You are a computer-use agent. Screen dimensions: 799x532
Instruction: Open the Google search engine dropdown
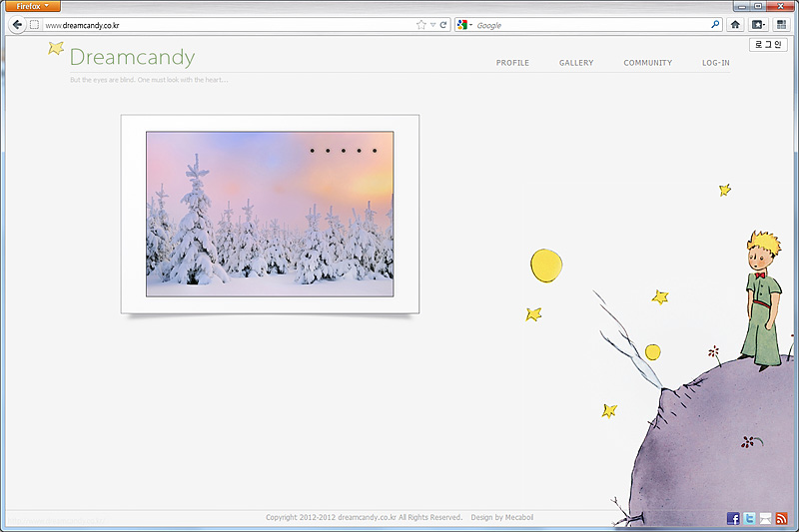click(x=464, y=24)
